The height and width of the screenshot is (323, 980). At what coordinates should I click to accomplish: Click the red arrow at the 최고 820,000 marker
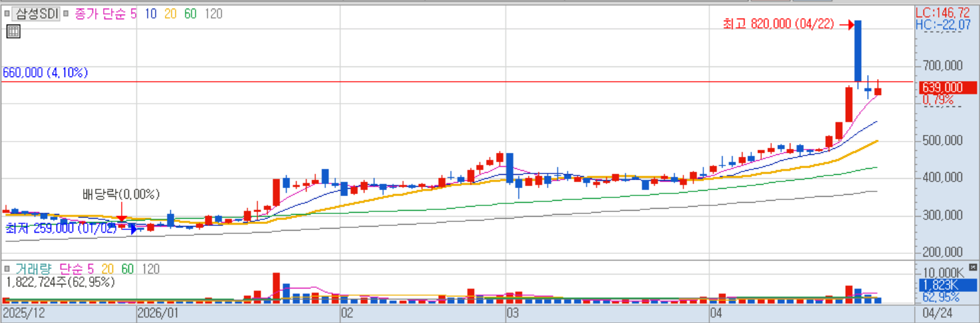tap(846, 25)
